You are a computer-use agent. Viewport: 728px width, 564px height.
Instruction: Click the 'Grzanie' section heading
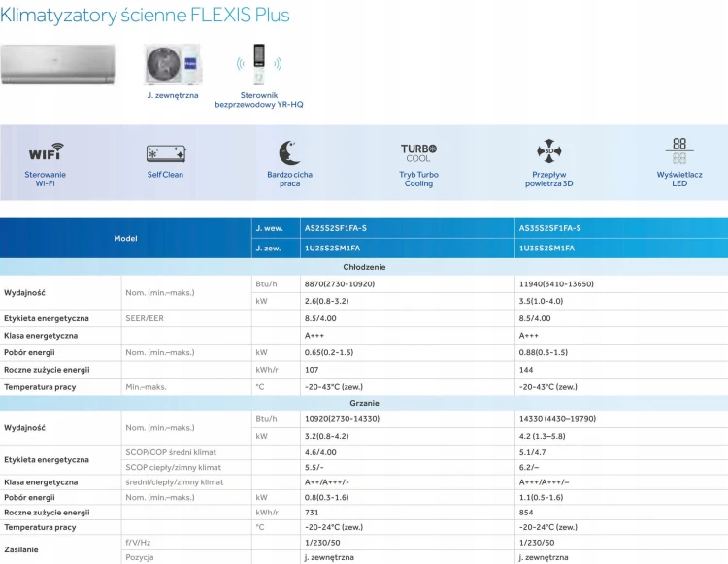(364, 403)
